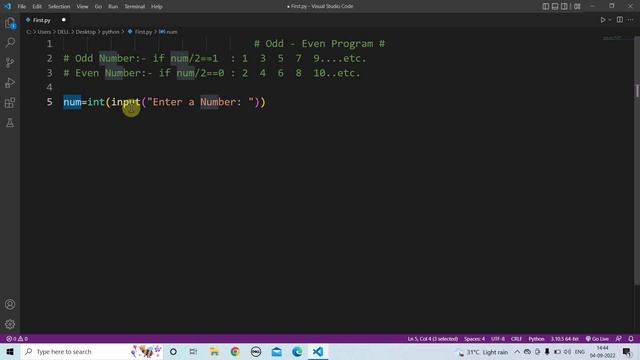Click the num symbol breadcrumb
640x360 pixels.
(x=169, y=32)
